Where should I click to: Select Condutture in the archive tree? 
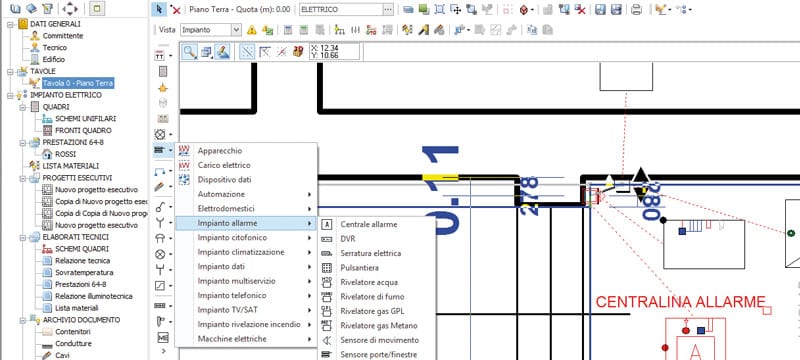tap(73, 344)
